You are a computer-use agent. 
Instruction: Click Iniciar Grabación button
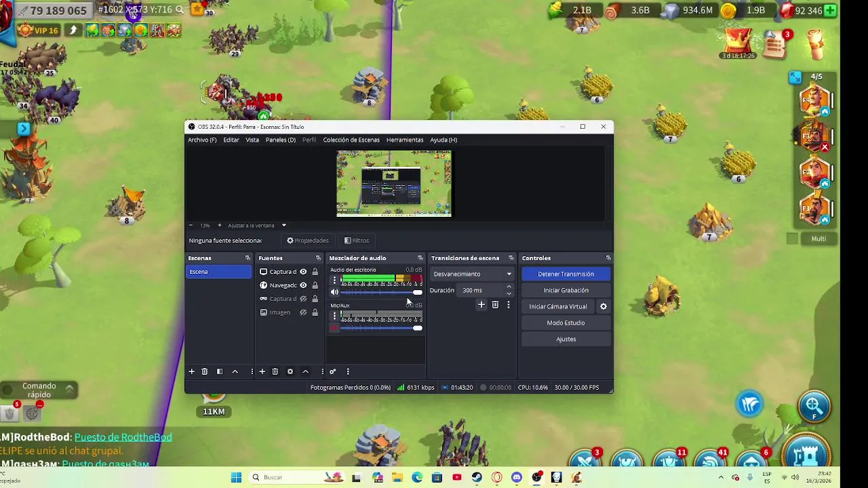[566, 290]
